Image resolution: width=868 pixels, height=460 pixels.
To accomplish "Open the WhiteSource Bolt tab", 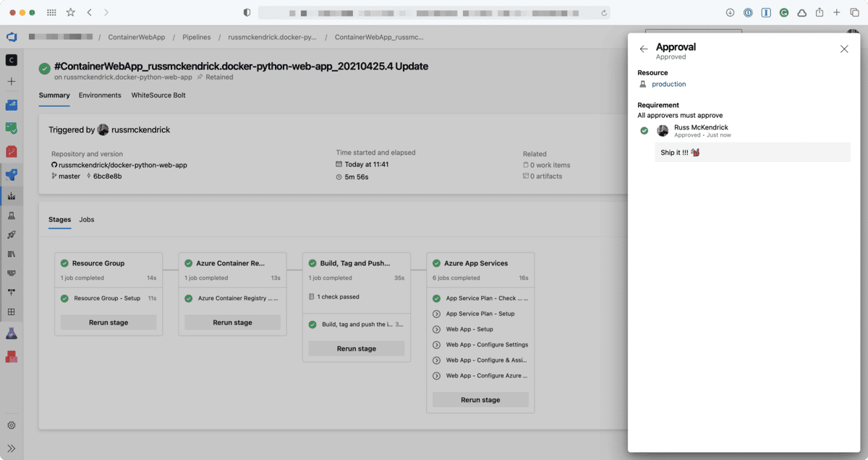I will click(159, 95).
